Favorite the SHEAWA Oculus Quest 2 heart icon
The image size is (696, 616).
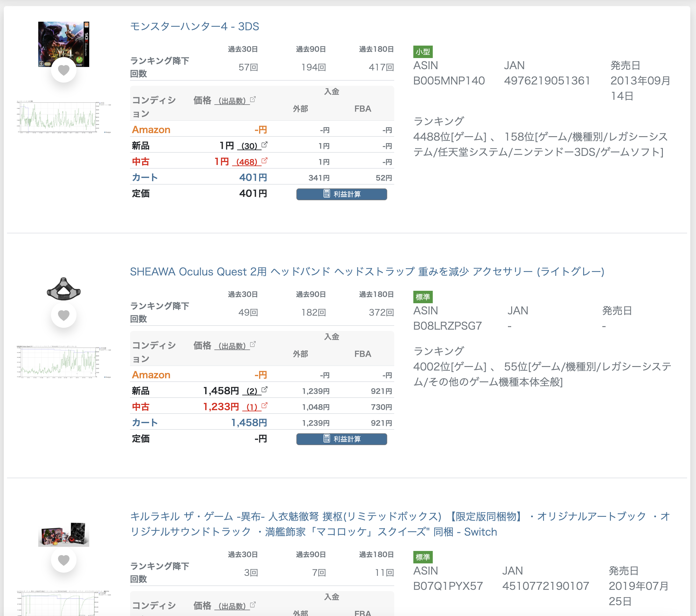[64, 315]
